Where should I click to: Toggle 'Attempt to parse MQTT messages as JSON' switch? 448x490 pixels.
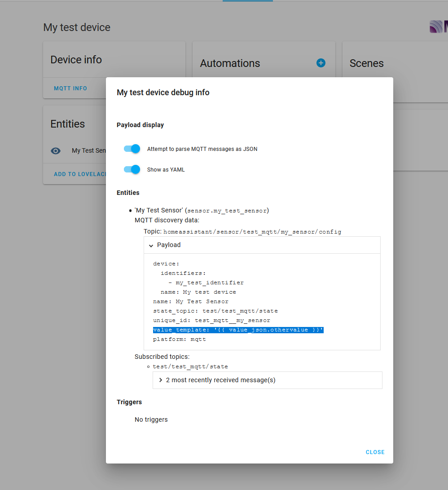(132, 149)
